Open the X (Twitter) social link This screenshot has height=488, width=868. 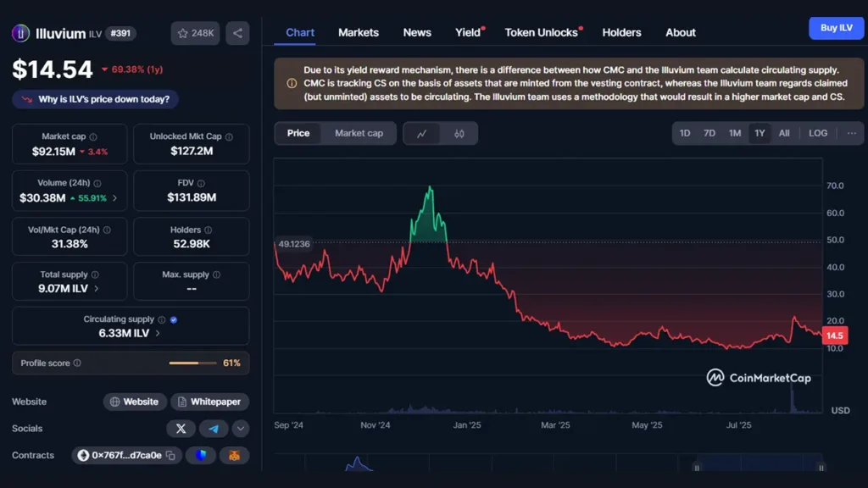coord(181,428)
